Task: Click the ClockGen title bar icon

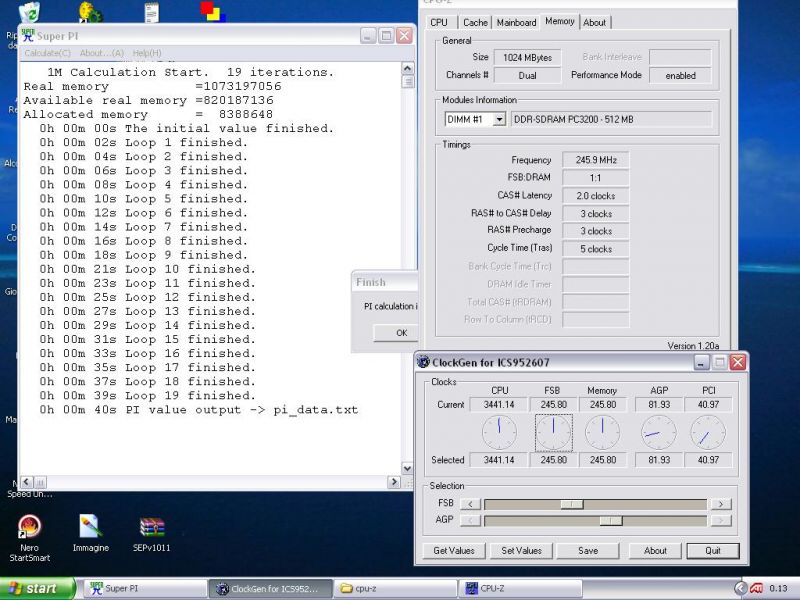Action: [423, 362]
